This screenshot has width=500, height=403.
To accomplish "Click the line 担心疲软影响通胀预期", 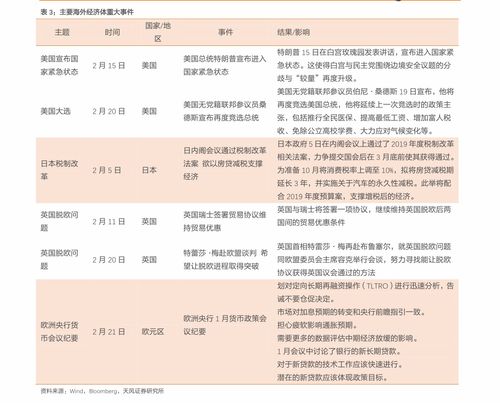I will (317, 325).
